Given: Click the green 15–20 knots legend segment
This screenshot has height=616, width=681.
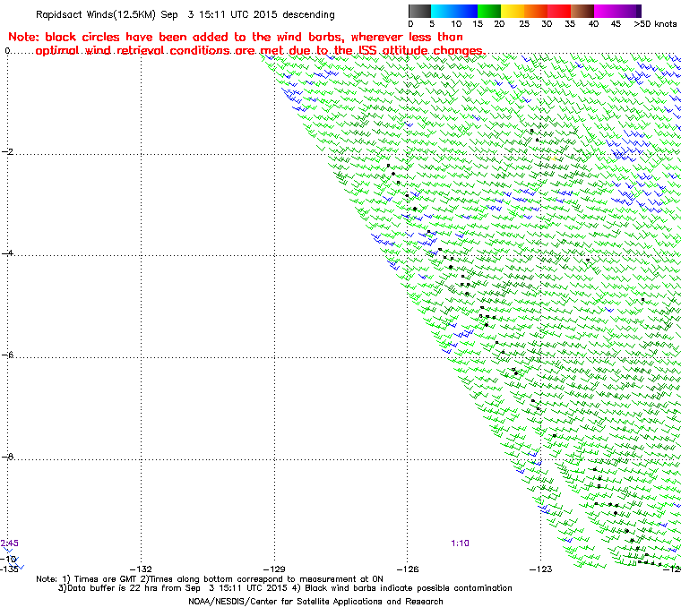Looking at the screenshot, I should point(489,11).
